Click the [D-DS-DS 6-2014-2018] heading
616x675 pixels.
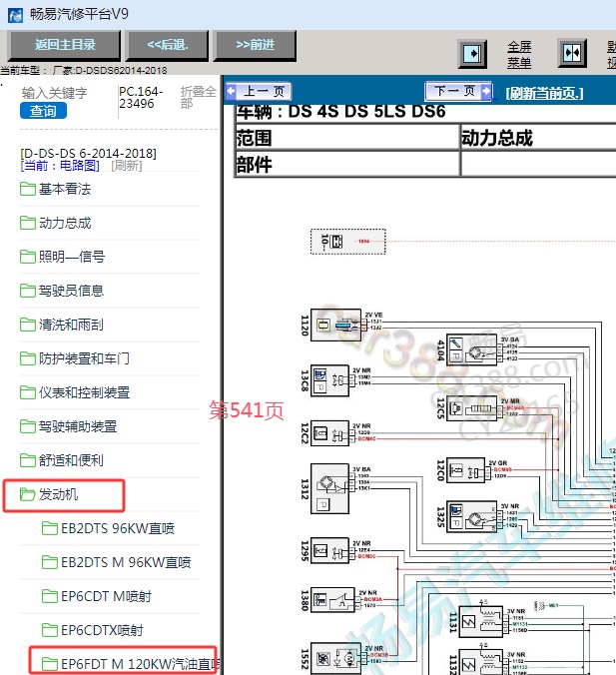pos(88,153)
